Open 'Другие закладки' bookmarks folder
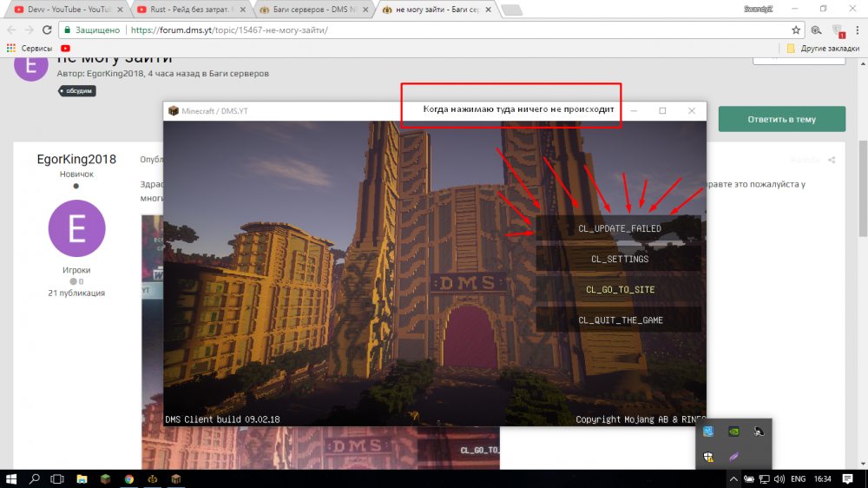The image size is (868, 488). pyautogui.click(x=822, y=49)
